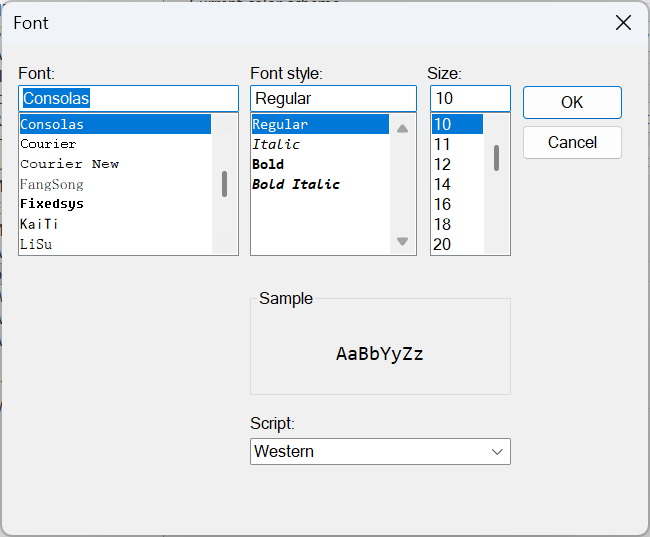Select Italic font style
Viewport: 650px width, 537px height.
click(x=320, y=144)
